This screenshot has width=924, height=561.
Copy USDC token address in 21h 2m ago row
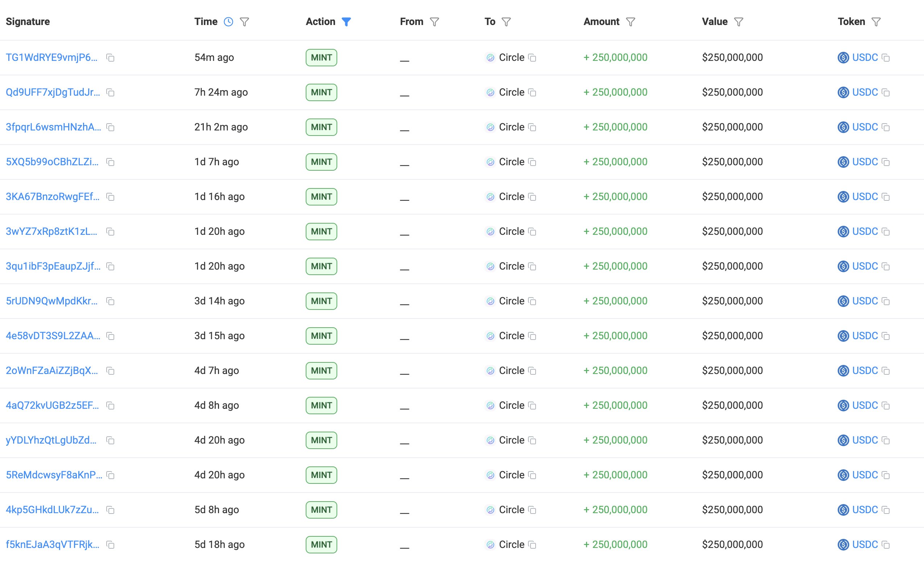coord(886,128)
